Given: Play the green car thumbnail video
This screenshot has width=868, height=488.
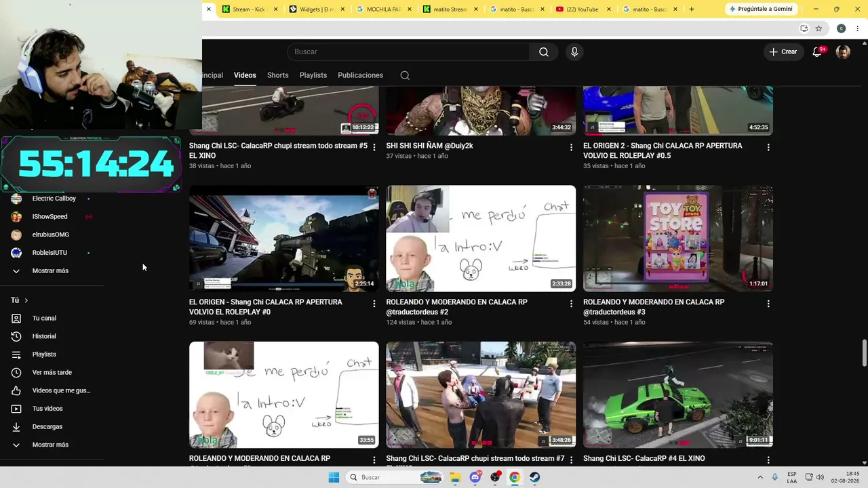Looking at the screenshot, I should point(678,394).
